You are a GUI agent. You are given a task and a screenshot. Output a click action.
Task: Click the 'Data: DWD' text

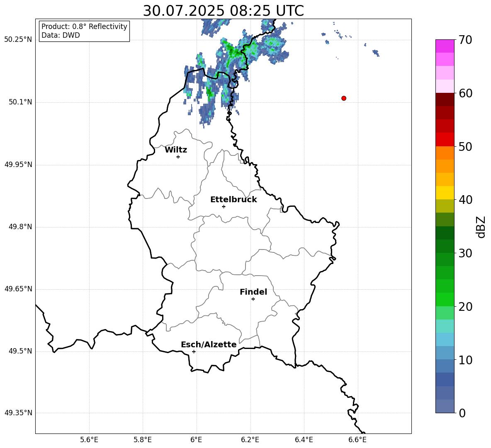coord(61,35)
